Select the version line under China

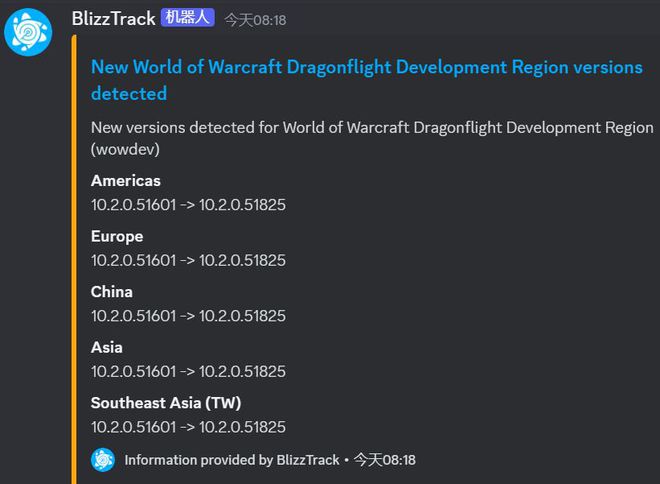click(188, 316)
